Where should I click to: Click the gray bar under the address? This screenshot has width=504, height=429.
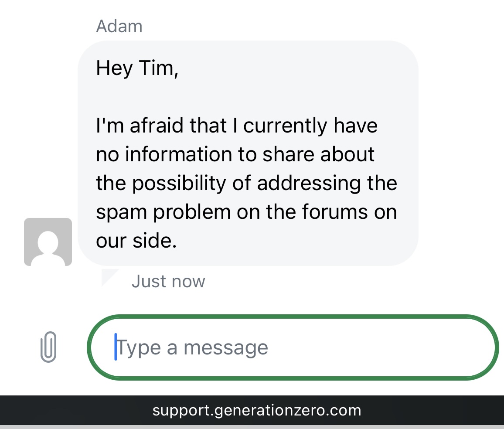[x=252, y=427]
